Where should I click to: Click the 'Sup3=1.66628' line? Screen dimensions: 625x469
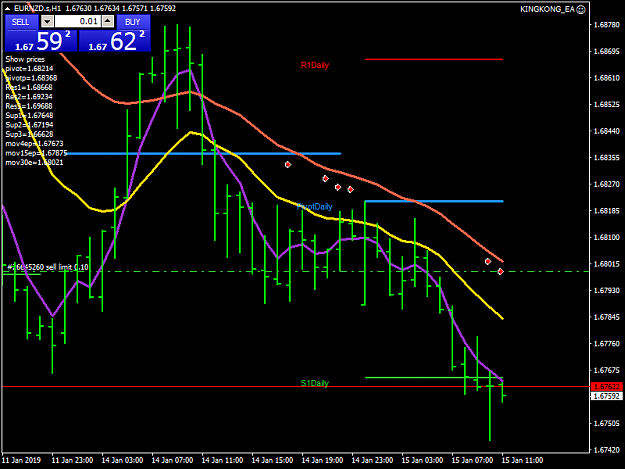point(29,134)
